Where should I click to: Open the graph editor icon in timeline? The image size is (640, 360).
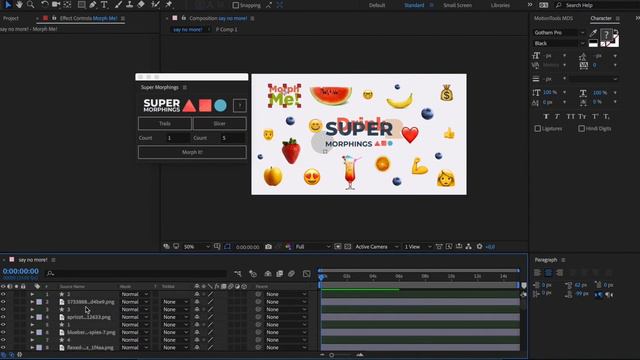point(307,274)
